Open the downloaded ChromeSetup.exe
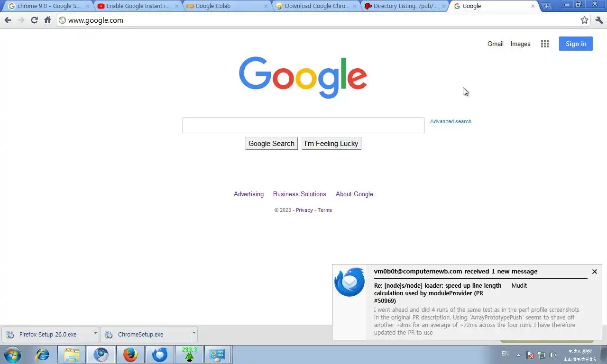The image size is (607, 364). 145,334
